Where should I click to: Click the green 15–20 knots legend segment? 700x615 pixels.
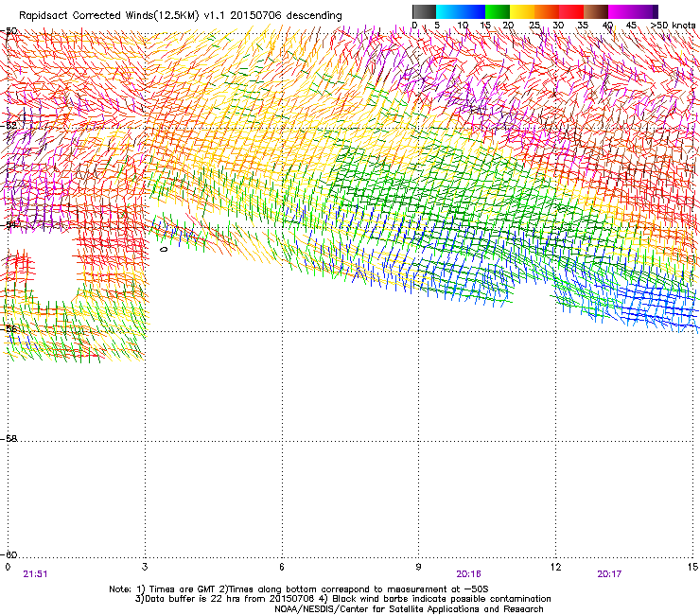[x=498, y=11]
